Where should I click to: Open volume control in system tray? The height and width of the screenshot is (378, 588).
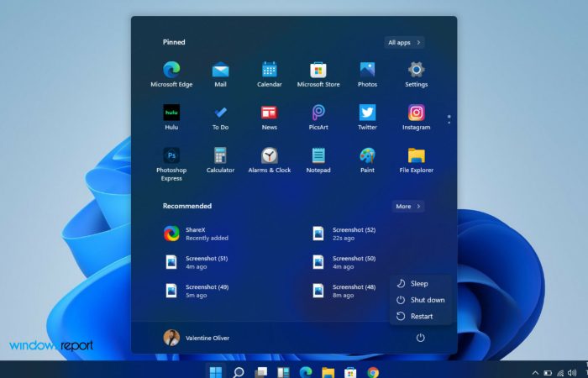(x=572, y=373)
